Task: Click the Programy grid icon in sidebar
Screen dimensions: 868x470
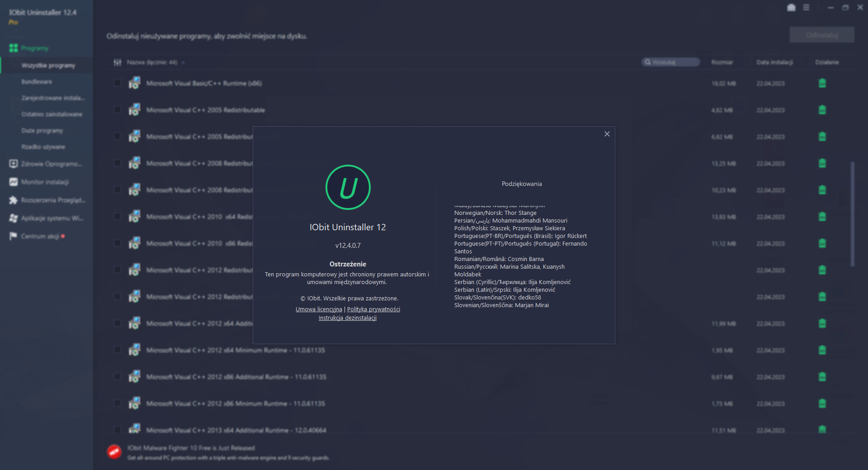Action: point(14,48)
